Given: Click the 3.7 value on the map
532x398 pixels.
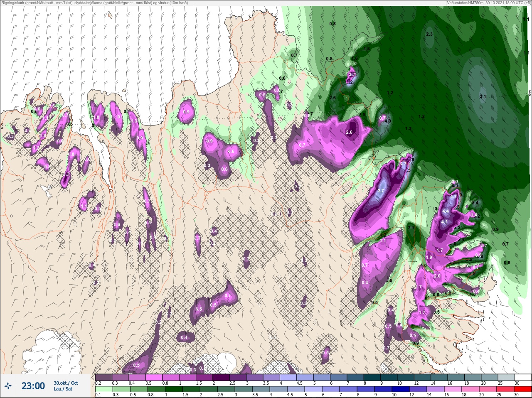Looking at the screenshot, I should 352,74.
